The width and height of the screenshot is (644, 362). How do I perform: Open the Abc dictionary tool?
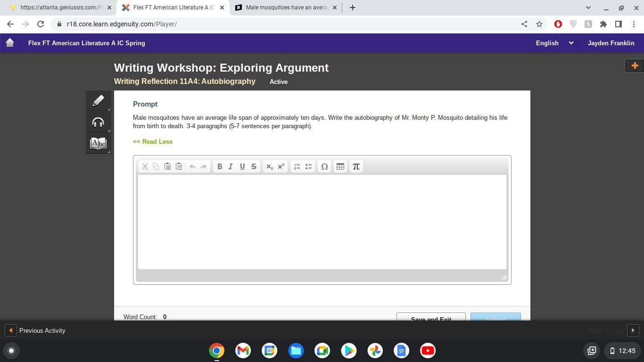pos(98,143)
